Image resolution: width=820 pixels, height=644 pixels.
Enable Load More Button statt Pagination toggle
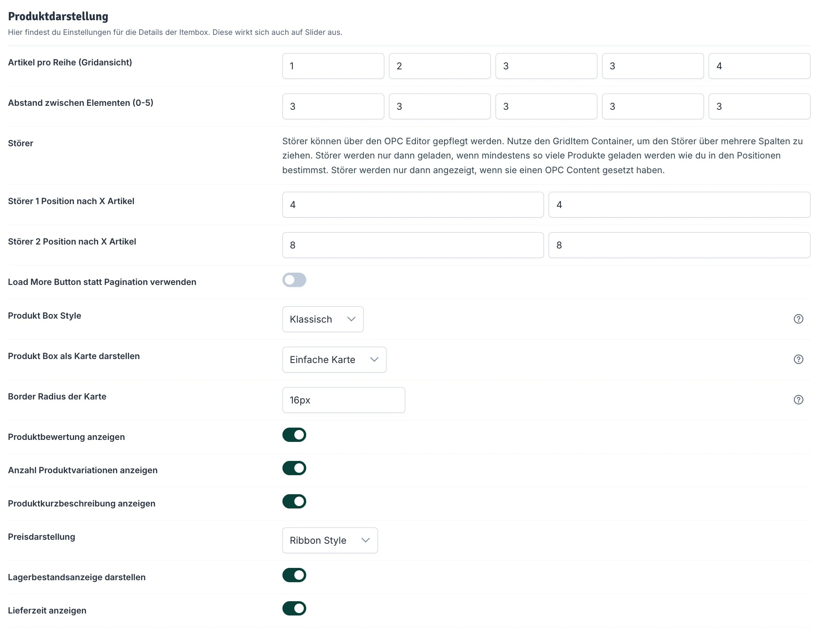(294, 280)
